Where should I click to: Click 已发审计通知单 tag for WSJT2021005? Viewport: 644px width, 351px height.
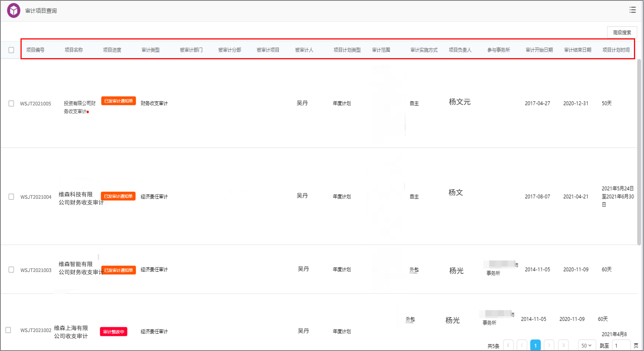[x=118, y=101]
